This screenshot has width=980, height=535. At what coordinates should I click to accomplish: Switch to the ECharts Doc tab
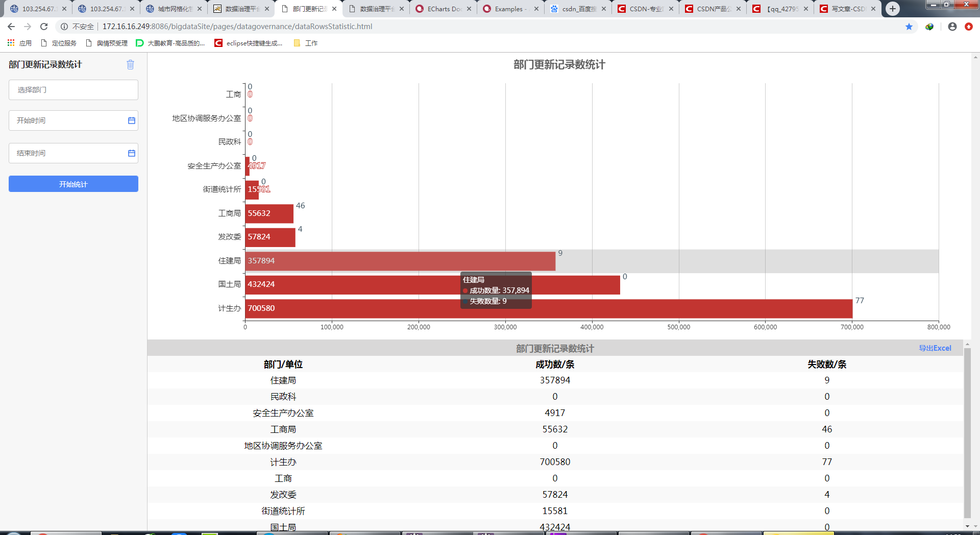click(443, 9)
